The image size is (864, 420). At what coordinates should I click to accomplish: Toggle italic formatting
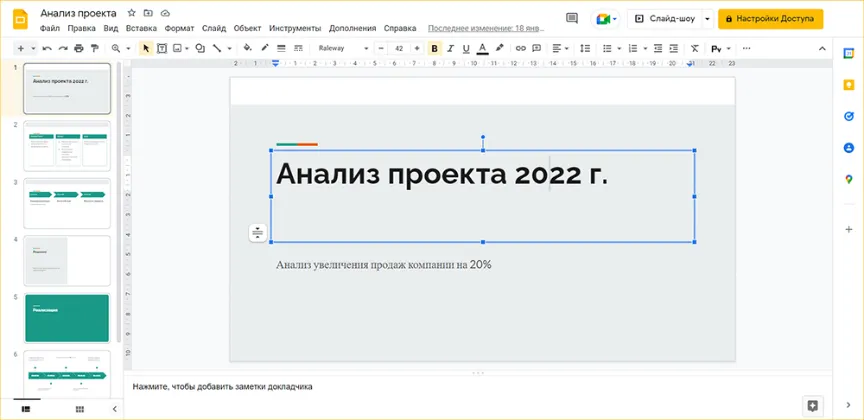click(x=450, y=49)
